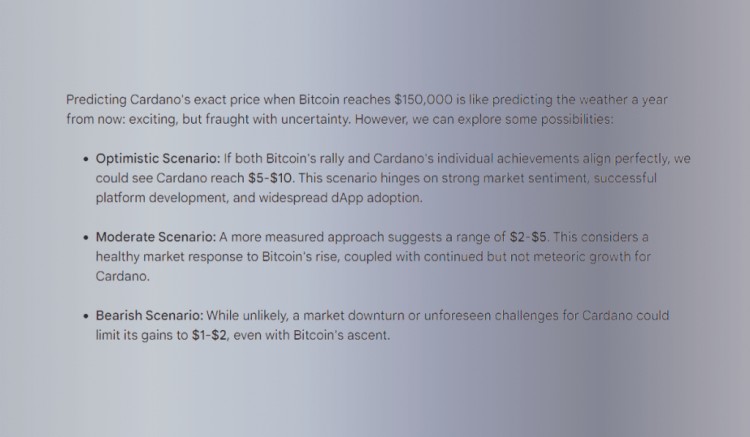This screenshot has height=437, width=750.
Task: Click the phrase "Bitcoin's ascent"
Action: tap(342, 335)
